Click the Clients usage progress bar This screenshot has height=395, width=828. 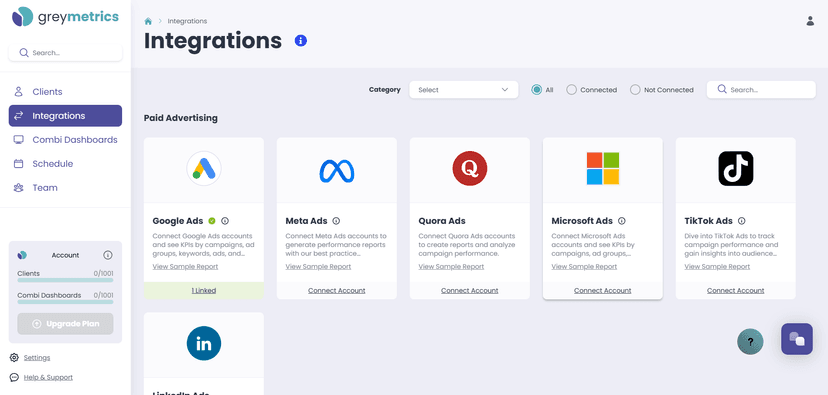pyautogui.click(x=65, y=280)
